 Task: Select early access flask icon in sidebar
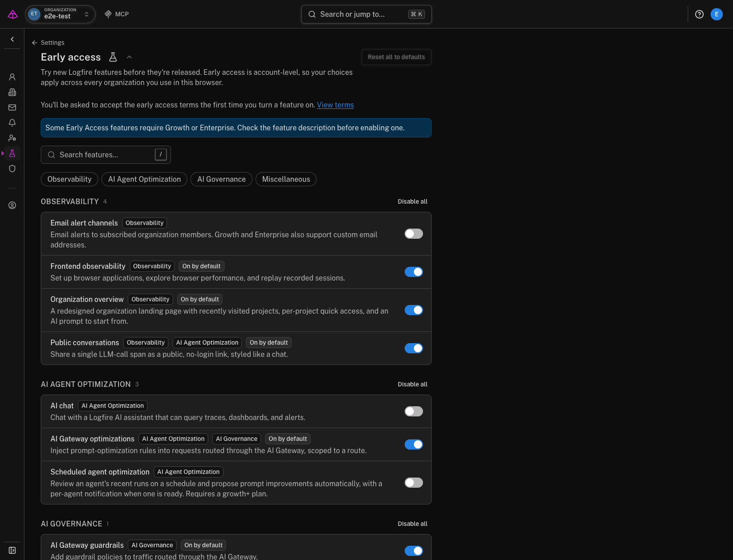point(12,153)
